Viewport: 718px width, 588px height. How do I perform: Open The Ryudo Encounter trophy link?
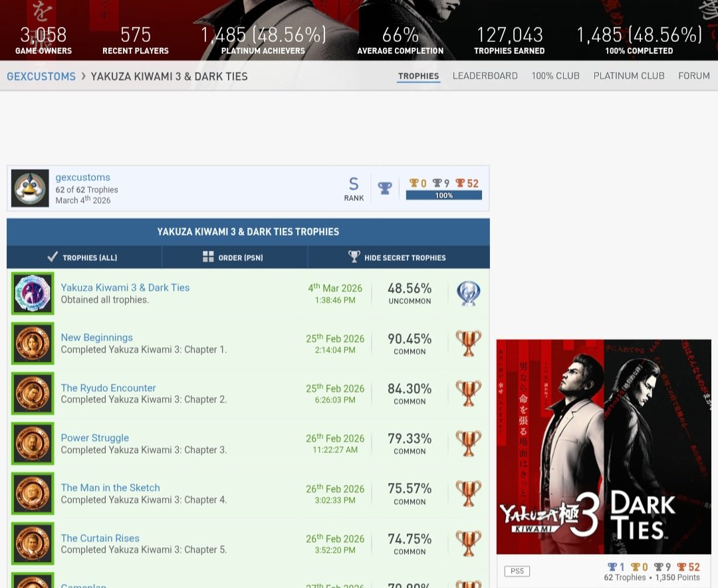tap(108, 388)
